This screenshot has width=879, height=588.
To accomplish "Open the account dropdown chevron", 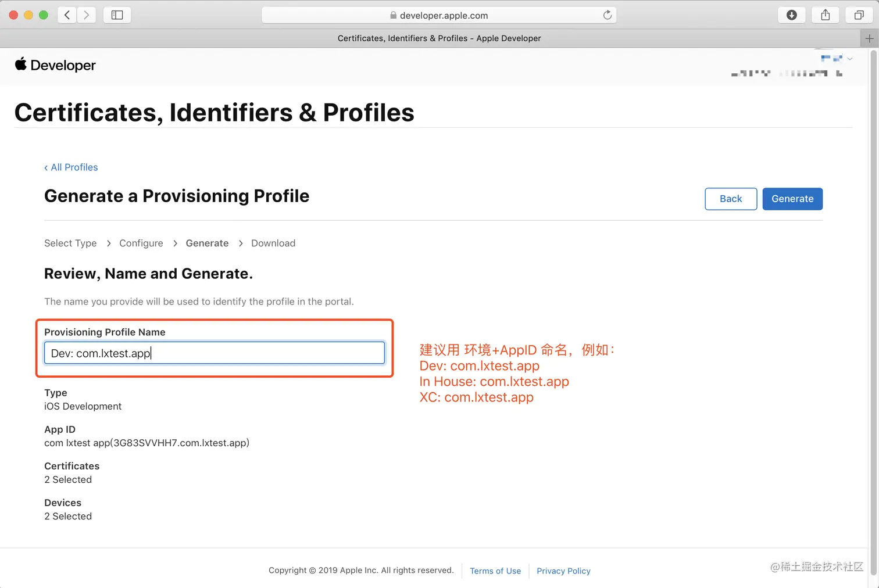I will tap(850, 59).
